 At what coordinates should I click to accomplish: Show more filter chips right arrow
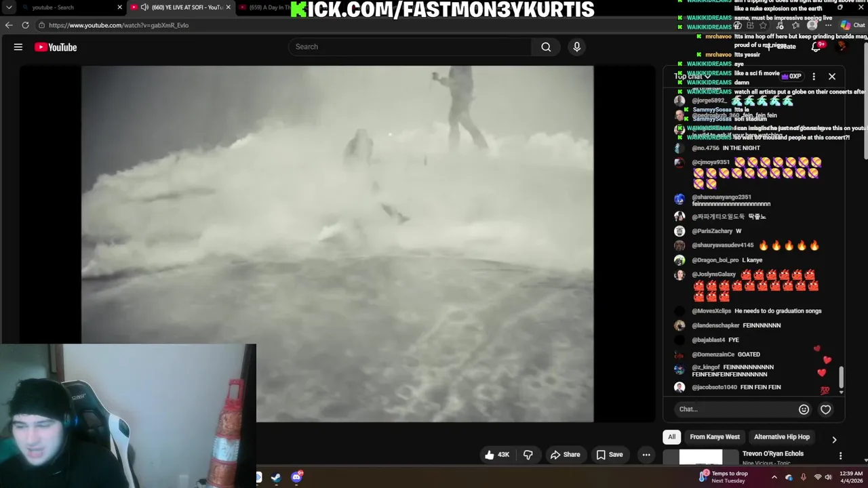pyautogui.click(x=834, y=440)
